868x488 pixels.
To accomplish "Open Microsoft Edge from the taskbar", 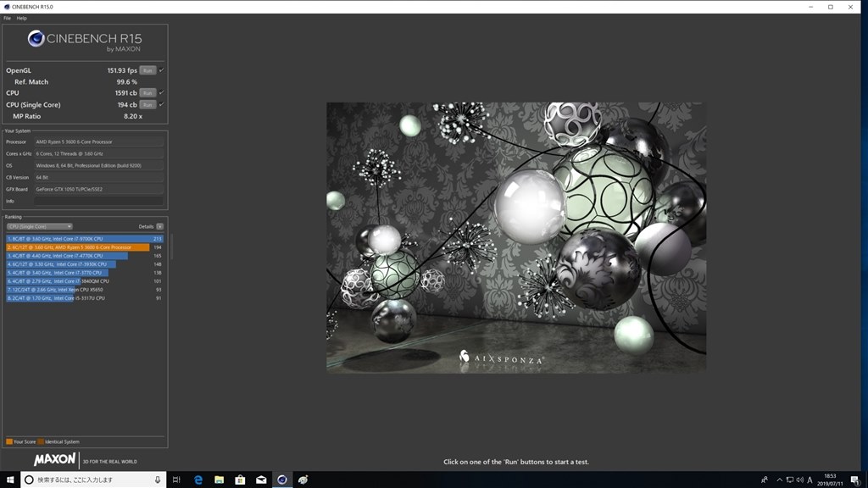I will pos(198,480).
